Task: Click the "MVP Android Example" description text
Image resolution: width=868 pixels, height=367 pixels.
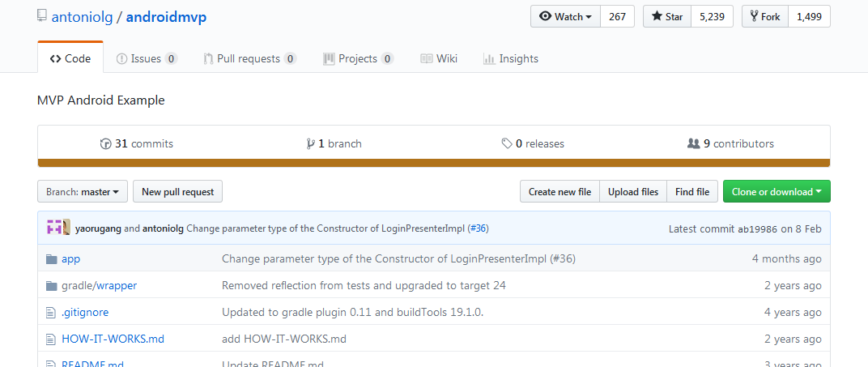Action: pos(100,100)
